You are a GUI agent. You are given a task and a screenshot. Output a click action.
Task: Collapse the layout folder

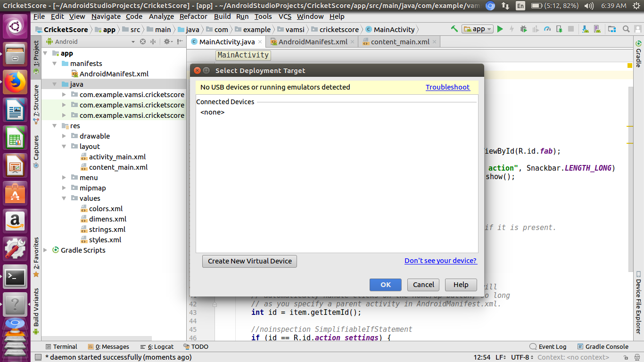coord(64,147)
